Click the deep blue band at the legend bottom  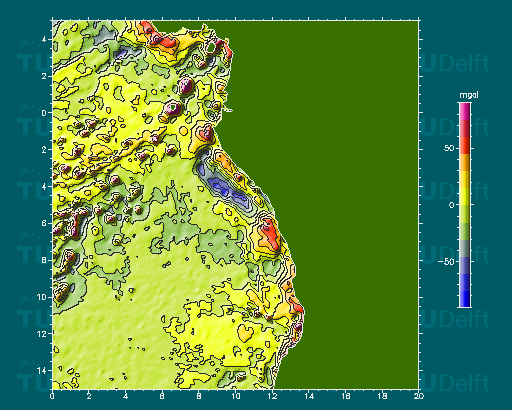click(465, 298)
